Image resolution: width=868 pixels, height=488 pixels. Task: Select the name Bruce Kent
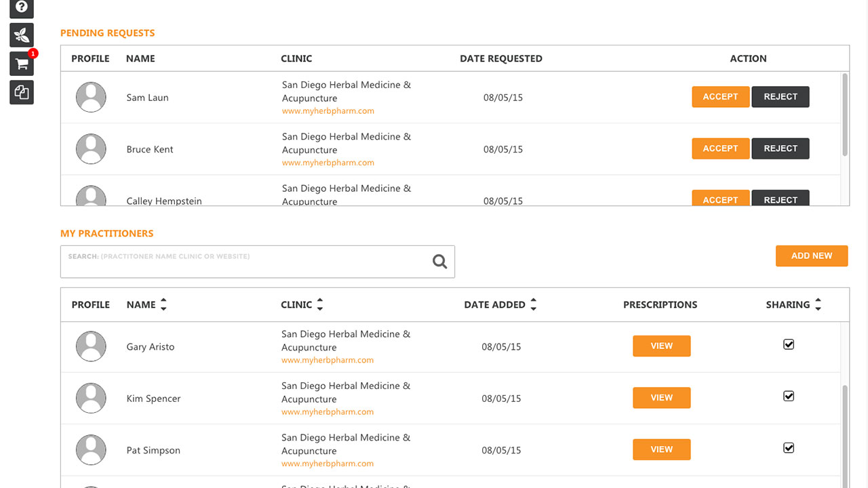(x=150, y=149)
